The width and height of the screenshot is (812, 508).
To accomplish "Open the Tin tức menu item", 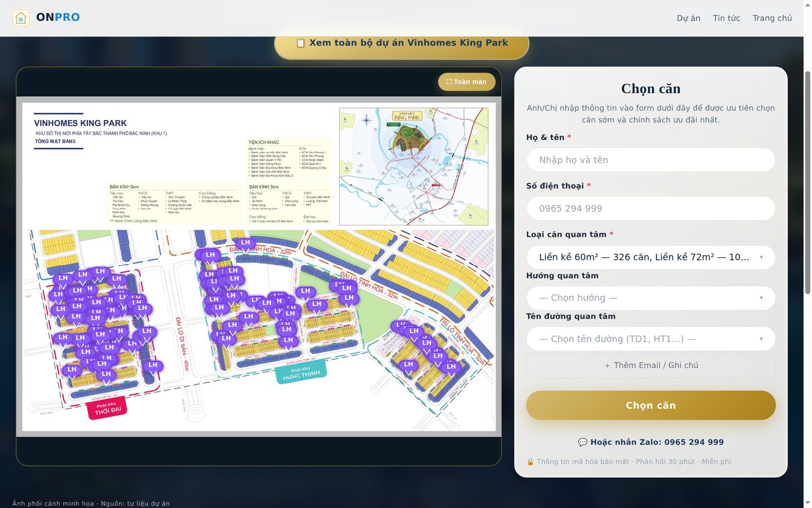I will coord(726,18).
